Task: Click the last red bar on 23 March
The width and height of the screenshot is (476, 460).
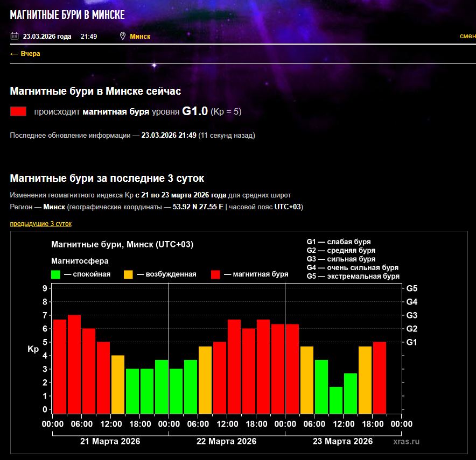Action: [380, 377]
